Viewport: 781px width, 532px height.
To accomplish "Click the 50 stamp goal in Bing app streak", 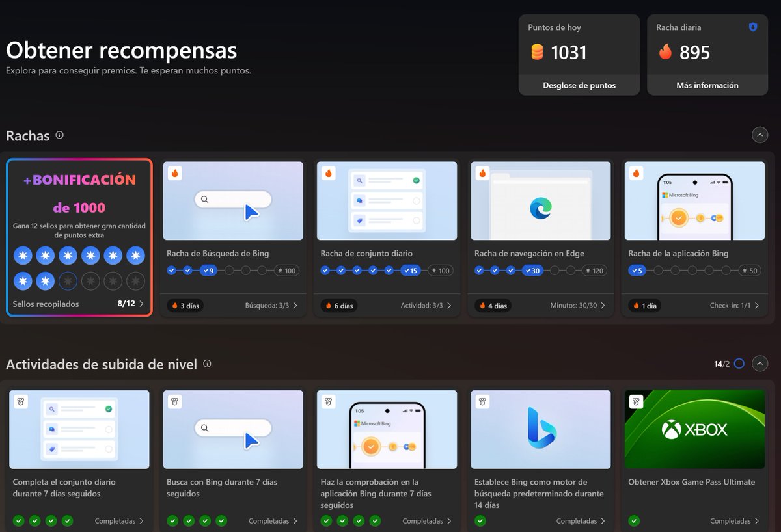I will tap(750, 271).
